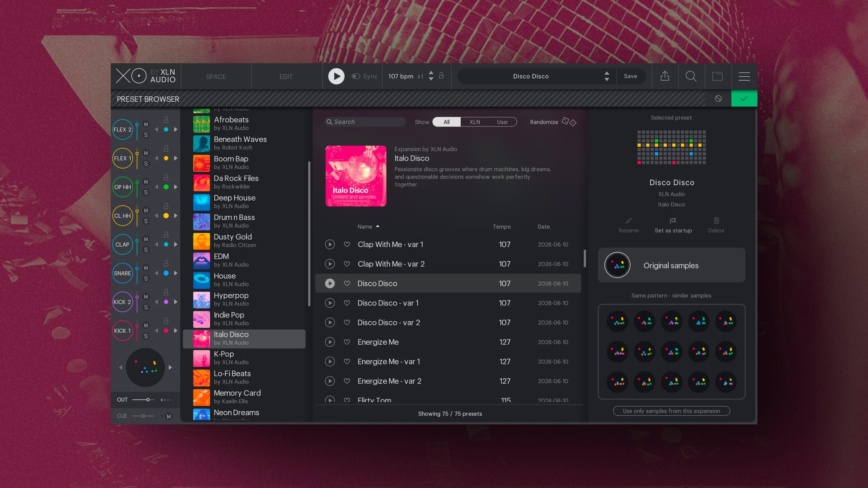Mute the OP HH channel
868x488 pixels.
(146, 182)
